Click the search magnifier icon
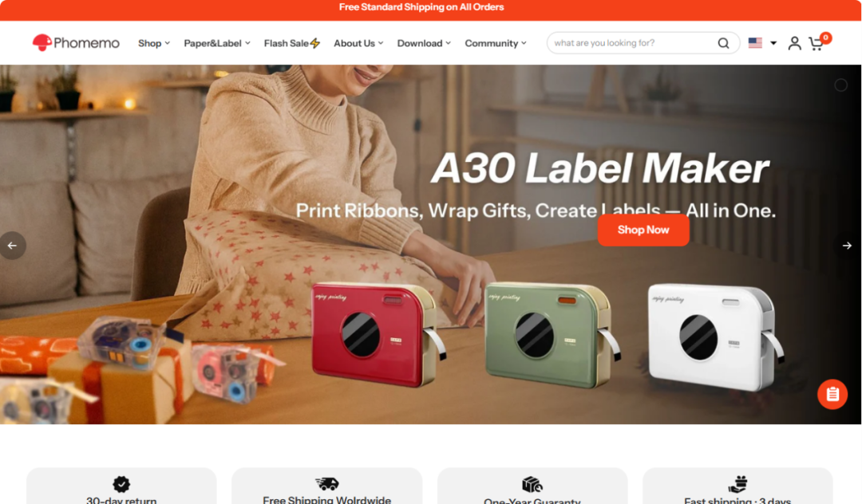Viewport: 862px width, 504px height. (723, 43)
